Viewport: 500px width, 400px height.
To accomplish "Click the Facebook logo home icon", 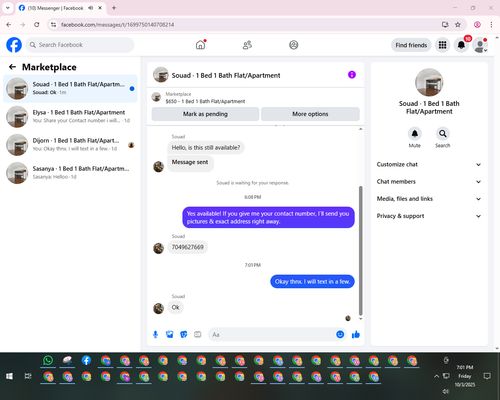I will (x=14, y=45).
